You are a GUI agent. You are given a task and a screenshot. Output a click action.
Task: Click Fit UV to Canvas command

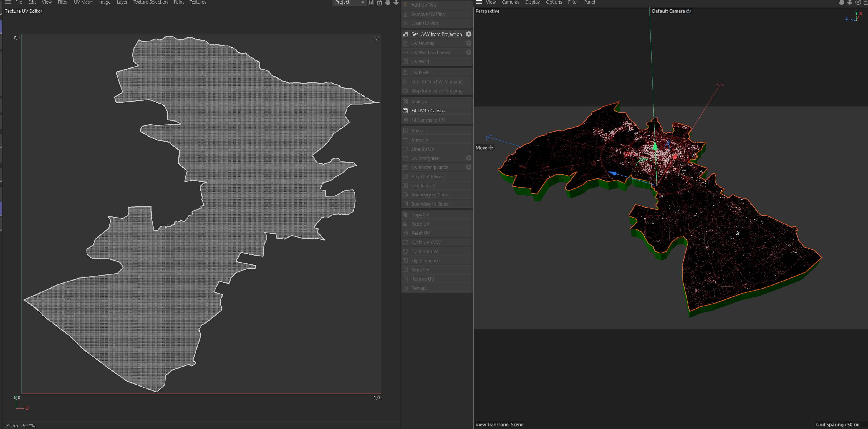click(x=428, y=110)
